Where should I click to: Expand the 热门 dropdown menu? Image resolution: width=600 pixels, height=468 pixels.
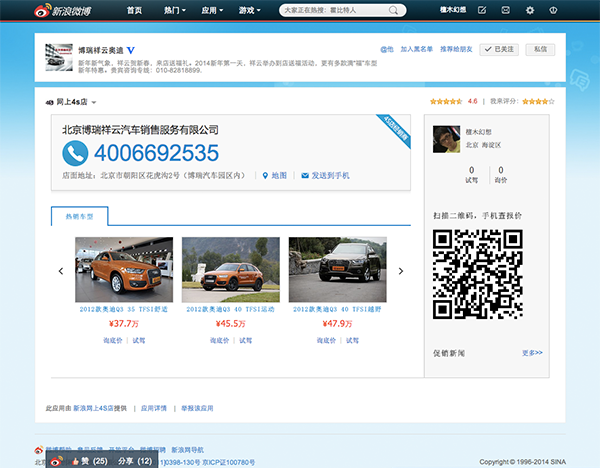coord(175,11)
